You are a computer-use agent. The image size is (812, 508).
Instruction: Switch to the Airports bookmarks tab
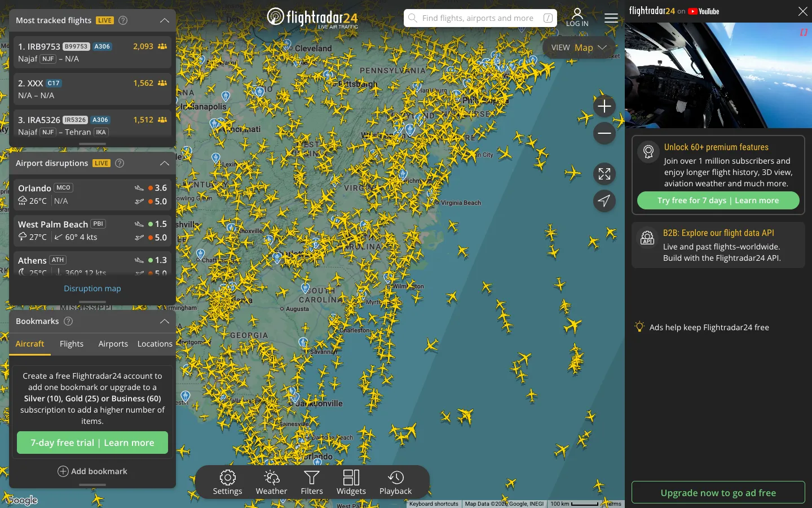[113, 344]
